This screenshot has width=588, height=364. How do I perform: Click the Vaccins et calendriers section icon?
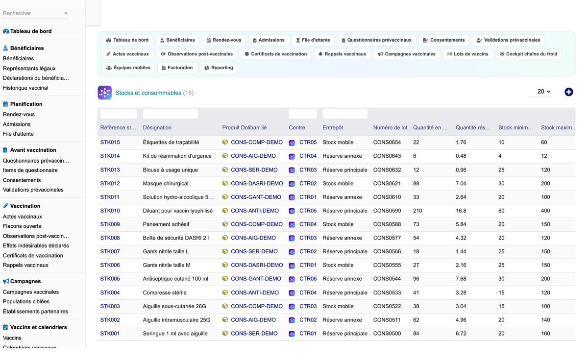point(6,327)
